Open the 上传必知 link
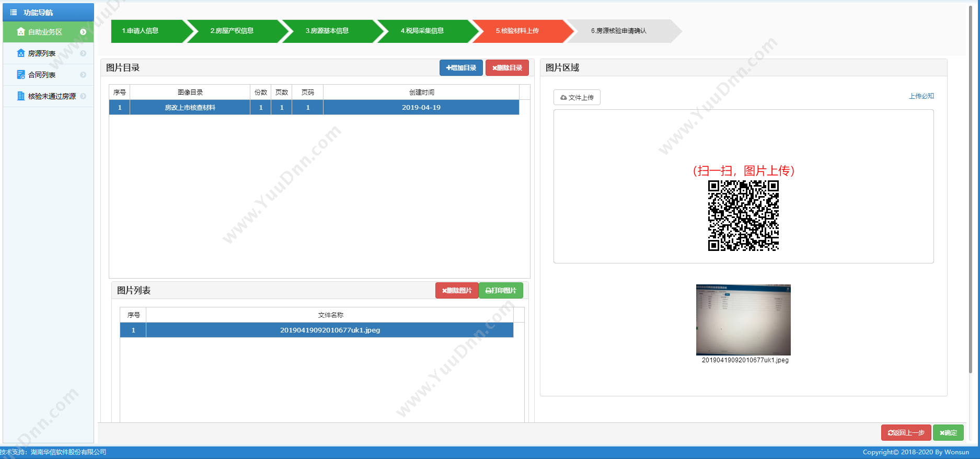The width and height of the screenshot is (980, 459). click(921, 96)
